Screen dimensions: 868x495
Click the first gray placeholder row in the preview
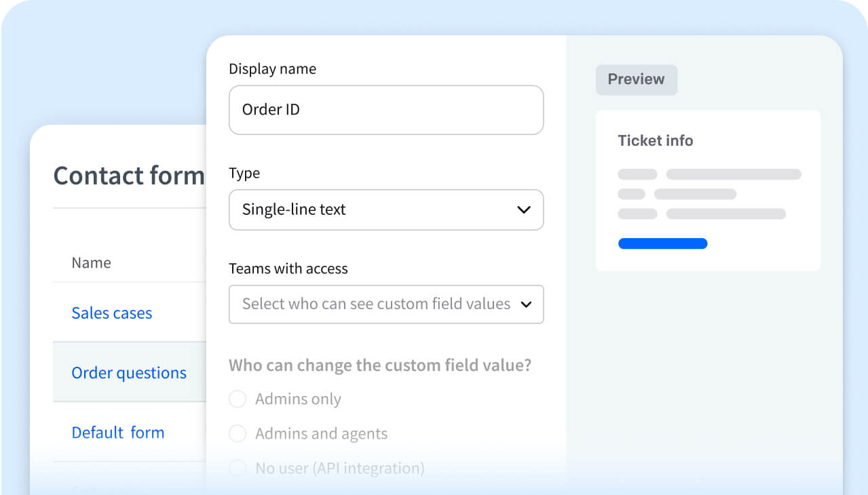pos(709,174)
